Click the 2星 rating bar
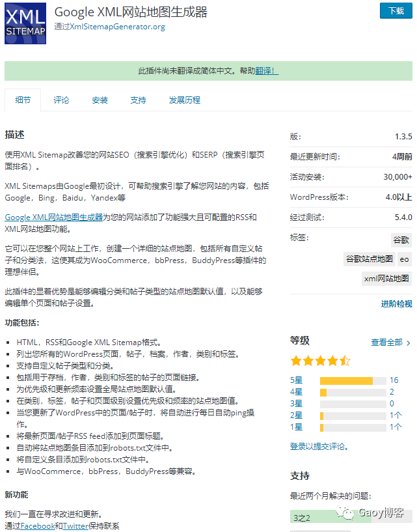Viewport: 417px width, 532px height. (x=353, y=416)
